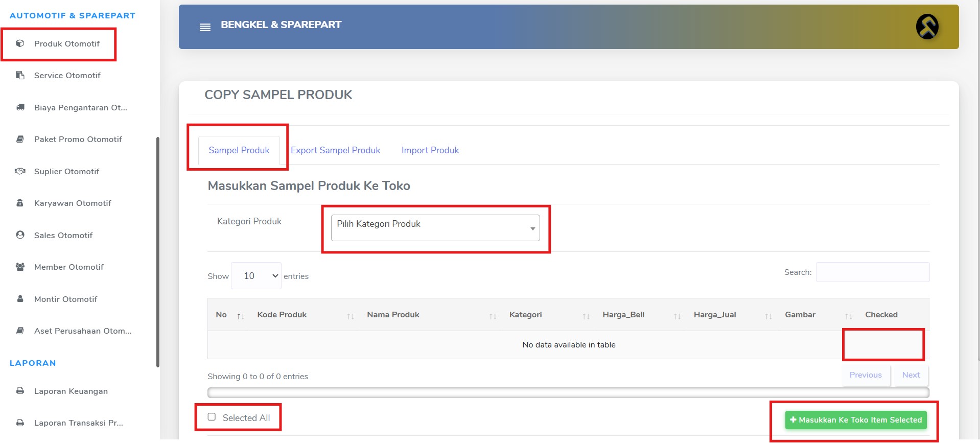
Task: Sort by No column arrows
Action: tap(241, 316)
